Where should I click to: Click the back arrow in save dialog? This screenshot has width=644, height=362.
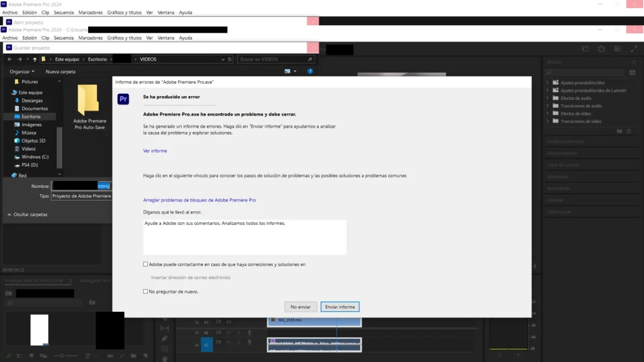(9, 59)
